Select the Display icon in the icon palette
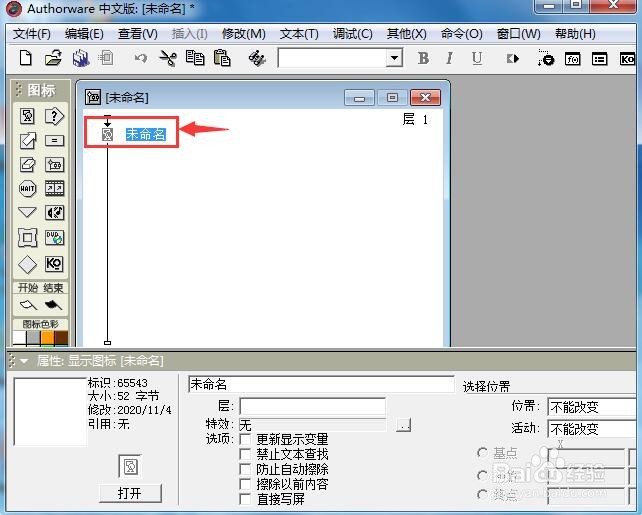The image size is (642, 515). point(27,116)
